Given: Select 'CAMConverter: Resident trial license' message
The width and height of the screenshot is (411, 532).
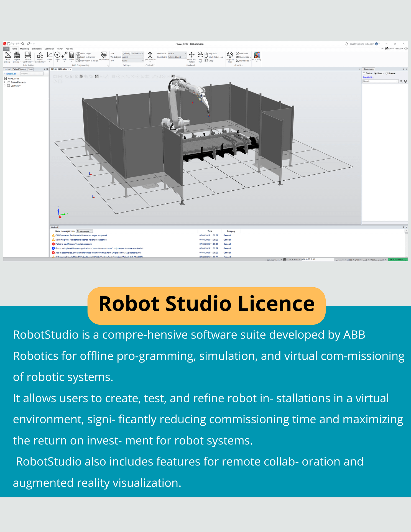Looking at the screenshot, I should tap(81, 236).
